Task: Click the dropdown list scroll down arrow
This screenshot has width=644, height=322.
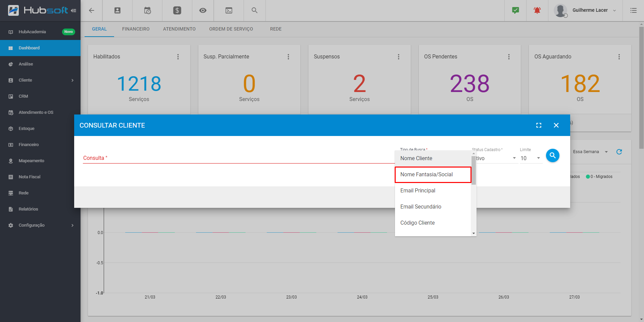Action: pos(474,233)
